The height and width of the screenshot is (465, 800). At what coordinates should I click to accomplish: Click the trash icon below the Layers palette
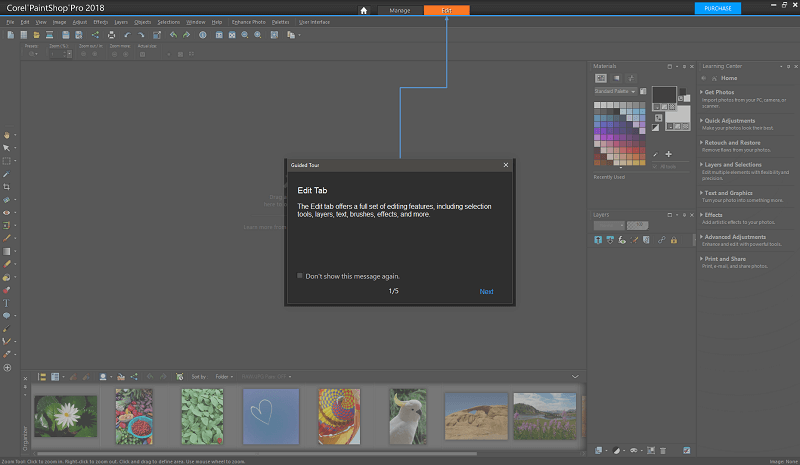pyautogui.click(x=663, y=451)
